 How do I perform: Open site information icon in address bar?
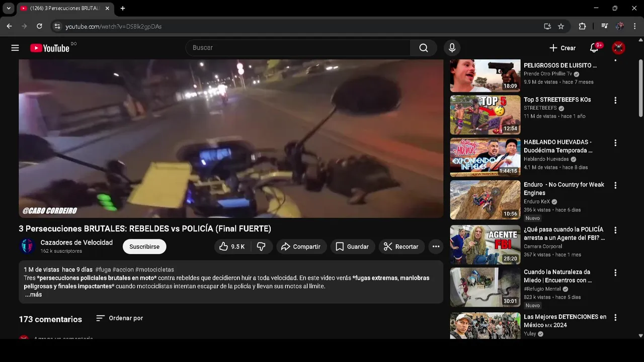(x=57, y=26)
